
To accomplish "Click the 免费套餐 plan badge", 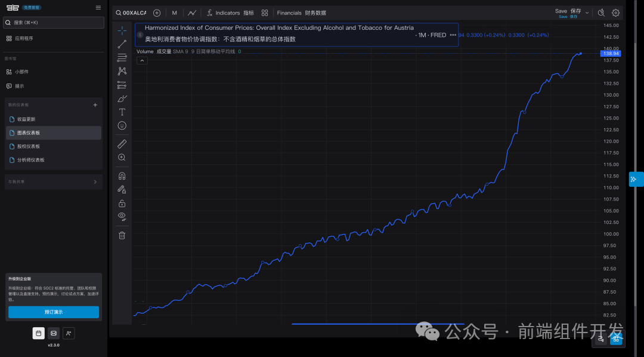I will point(32,7).
